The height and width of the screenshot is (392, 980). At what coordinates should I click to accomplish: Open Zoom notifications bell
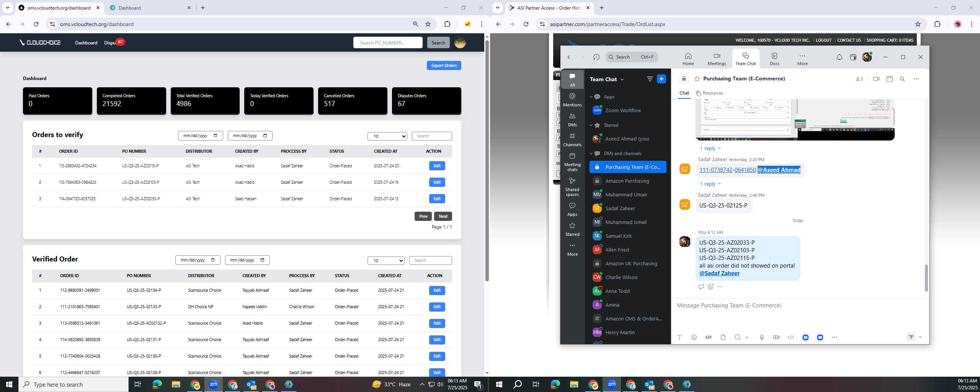click(x=839, y=57)
